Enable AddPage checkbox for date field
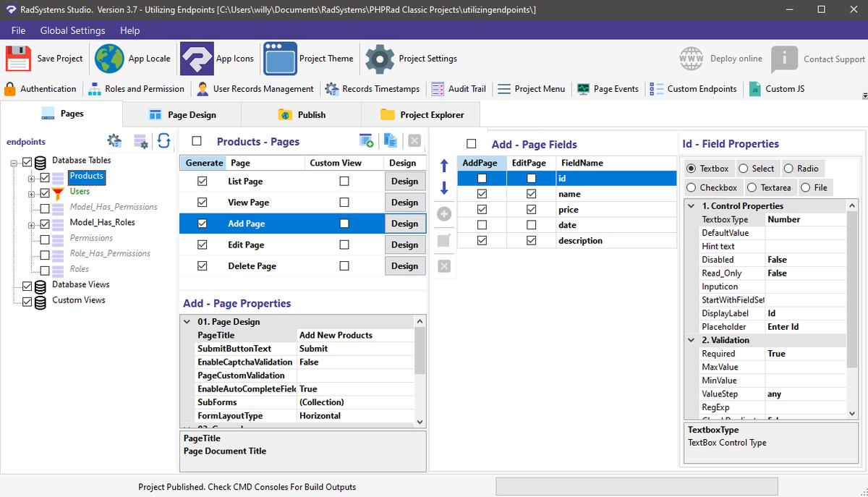868x497 pixels. [x=482, y=225]
